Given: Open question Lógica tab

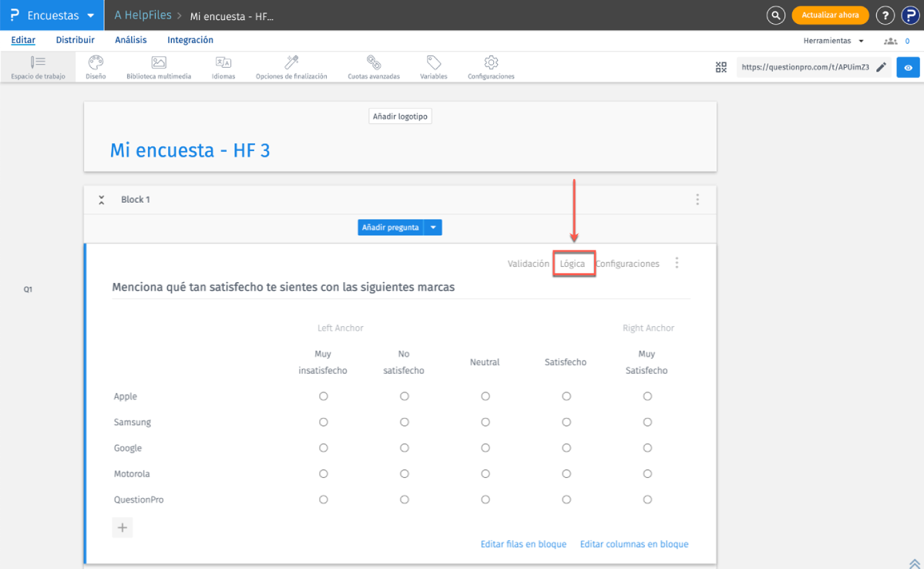Looking at the screenshot, I should click(572, 264).
